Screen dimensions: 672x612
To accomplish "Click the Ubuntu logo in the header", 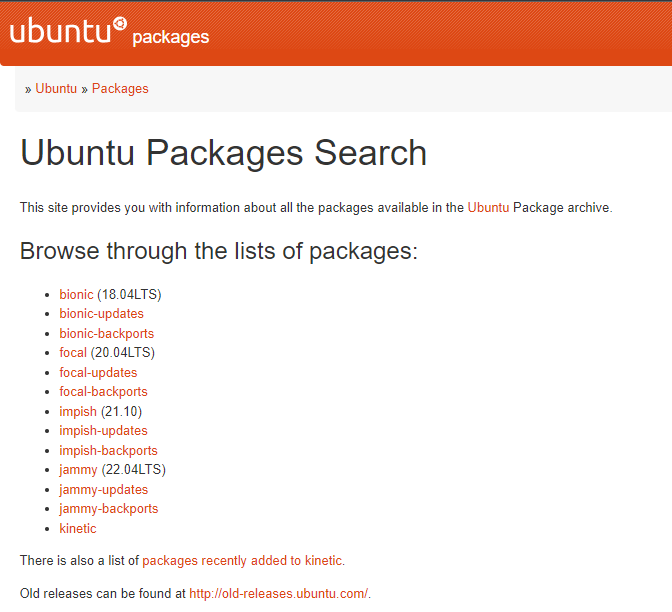I will tap(69, 30).
